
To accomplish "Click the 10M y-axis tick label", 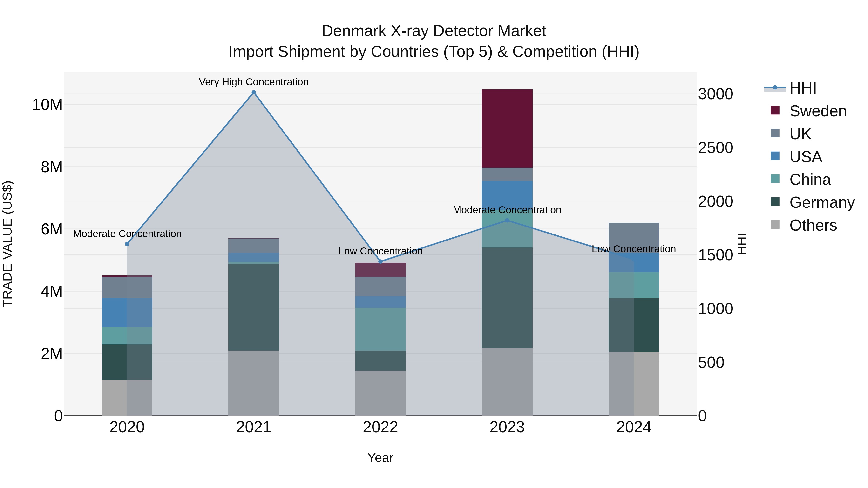I will tap(47, 105).
